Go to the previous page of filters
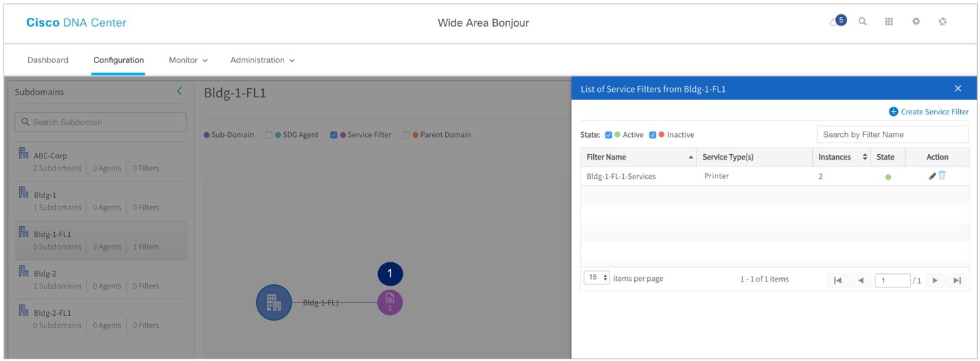Screen dimensions: 980x361 click(861, 280)
